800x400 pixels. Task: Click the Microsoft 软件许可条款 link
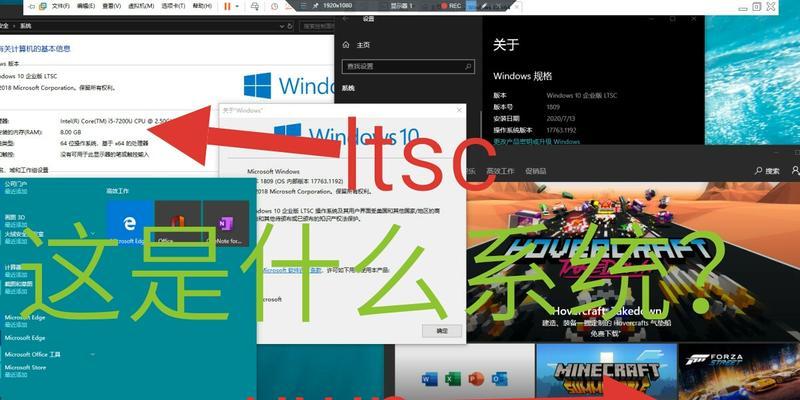(292, 270)
